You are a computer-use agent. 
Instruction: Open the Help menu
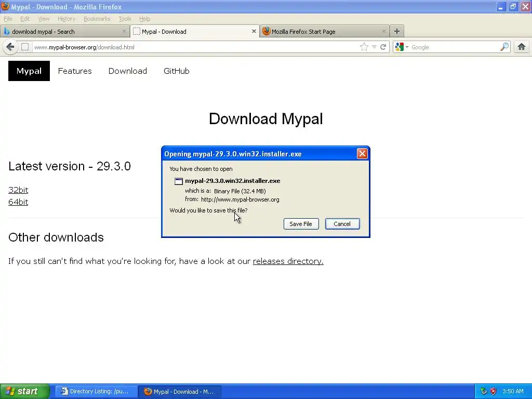click(144, 19)
